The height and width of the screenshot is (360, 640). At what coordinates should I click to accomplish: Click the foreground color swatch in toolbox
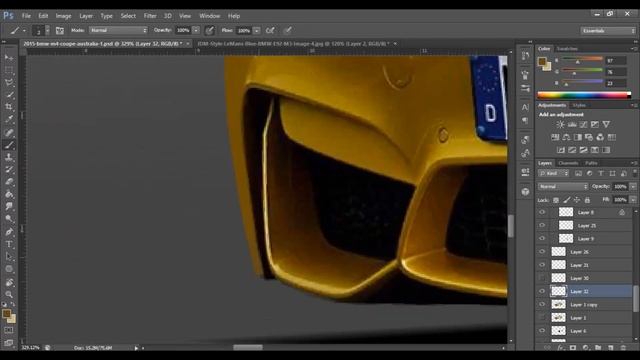coord(6,313)
